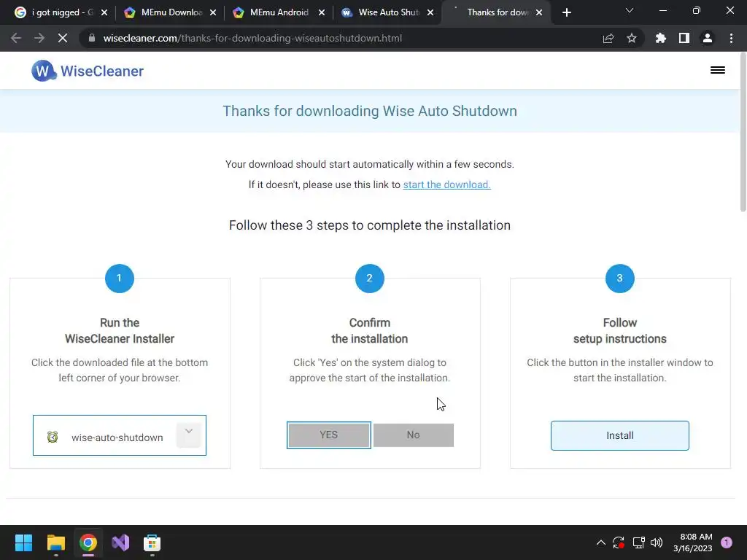Open the volume speaker icon
The width and height of the screenshot is (747, 560).
tap(657, 542)
